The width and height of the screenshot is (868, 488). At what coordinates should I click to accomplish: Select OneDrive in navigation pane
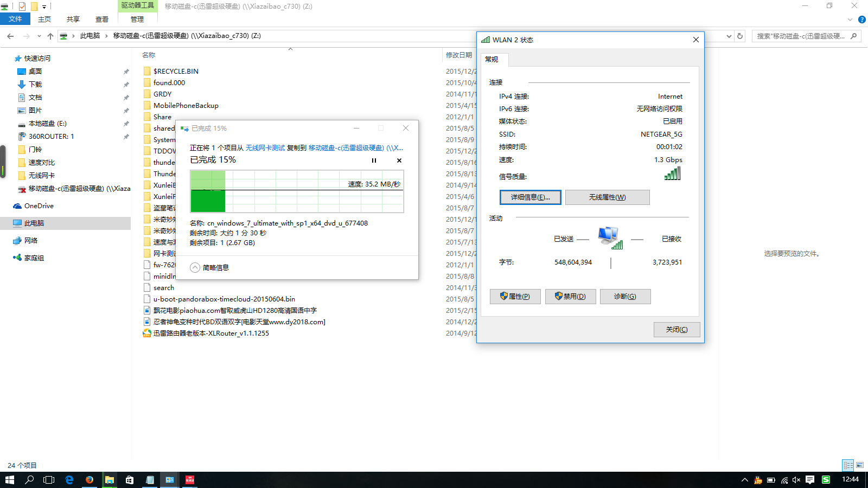(39, 206)
